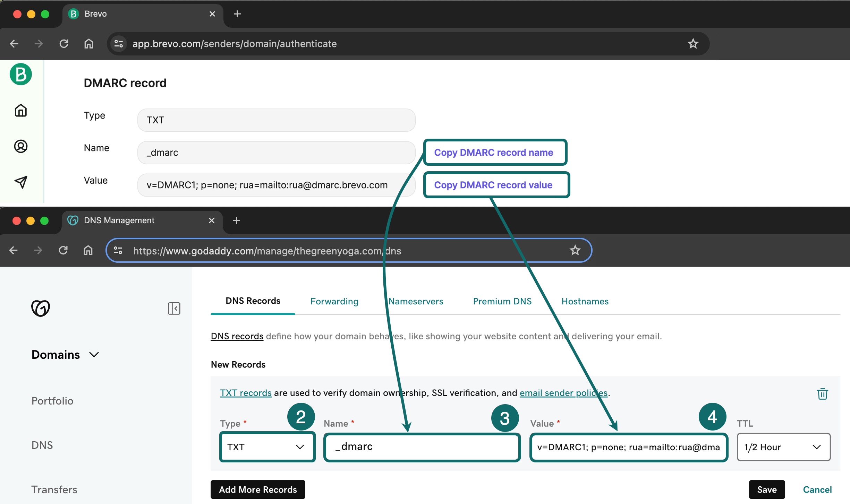
Task: Click the New Records heading
Action: click(x=238, y=365)
